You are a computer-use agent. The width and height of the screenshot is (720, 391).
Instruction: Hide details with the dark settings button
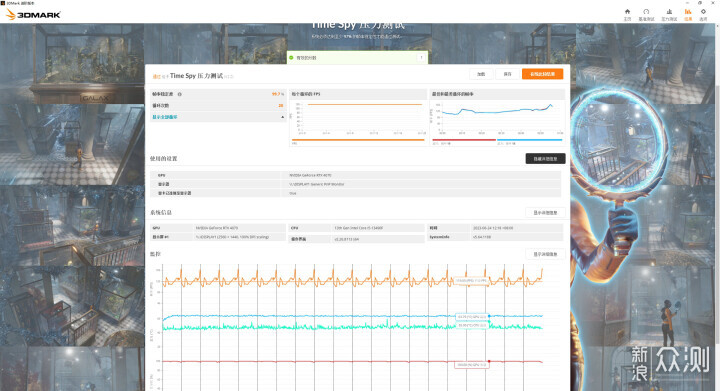[x=545, y=159]
